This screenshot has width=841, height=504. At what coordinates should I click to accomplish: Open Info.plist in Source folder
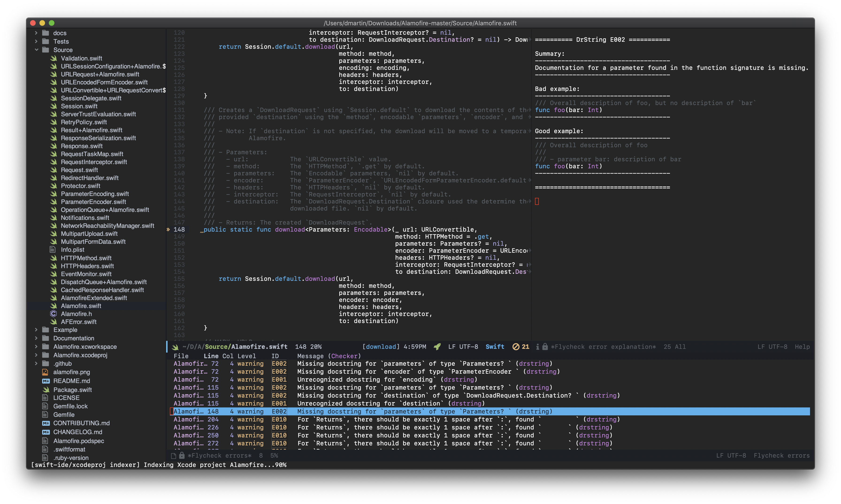tap(73, 250)
